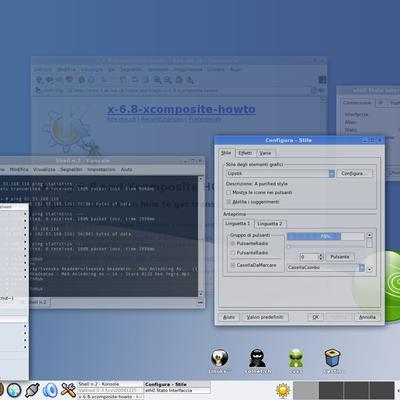Toggle the CasellaDaMarcare preview checkbox

point(233,265)
